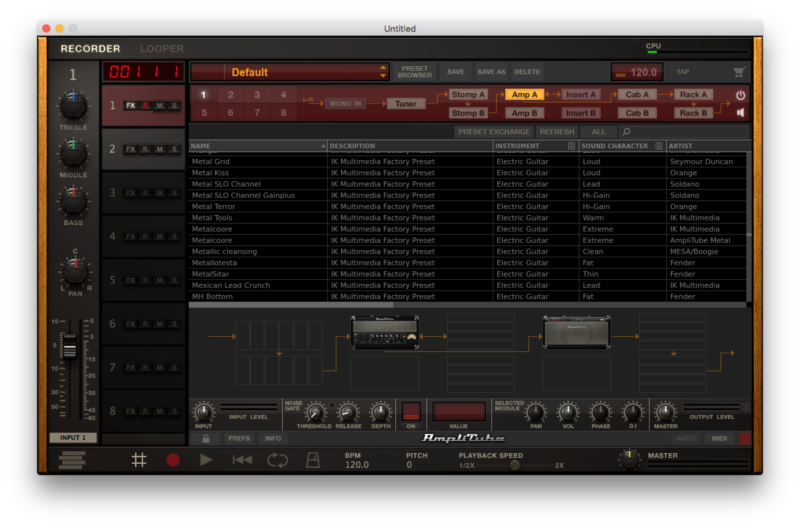The height and width of the screenshot is (528, 801).
Task: Select the Metal Terror preset row
Action: click(467, 207)
